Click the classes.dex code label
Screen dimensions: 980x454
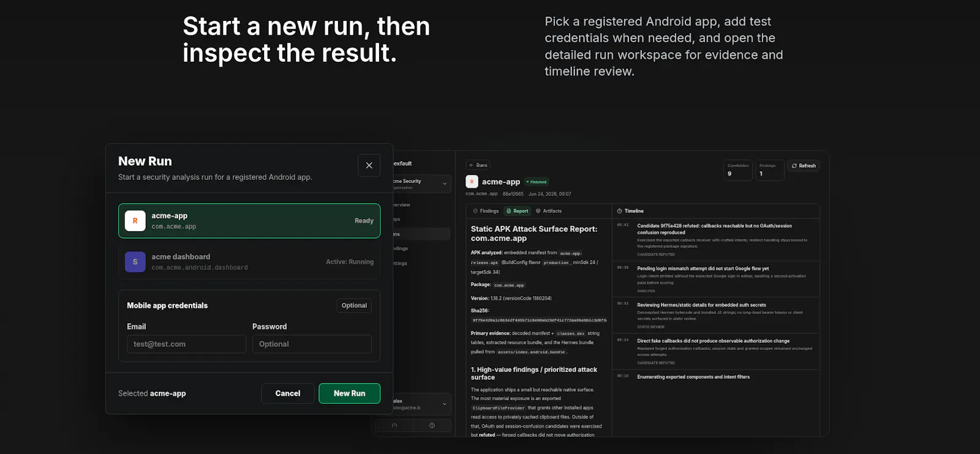click(x=571, y=334)
